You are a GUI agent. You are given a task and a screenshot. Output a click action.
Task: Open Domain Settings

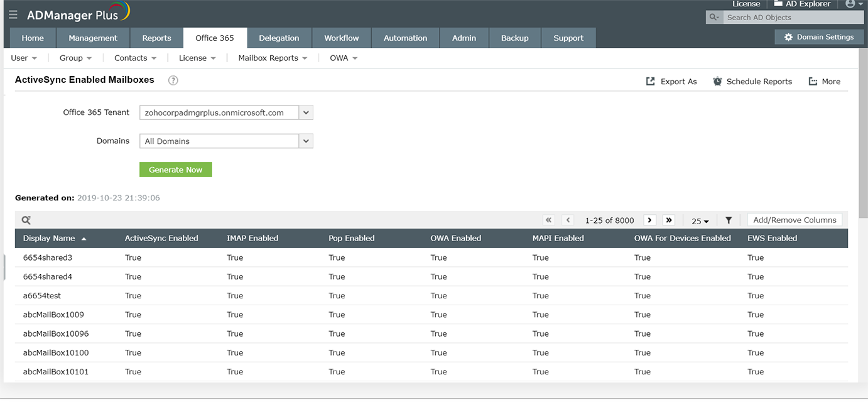pos(819,37)
